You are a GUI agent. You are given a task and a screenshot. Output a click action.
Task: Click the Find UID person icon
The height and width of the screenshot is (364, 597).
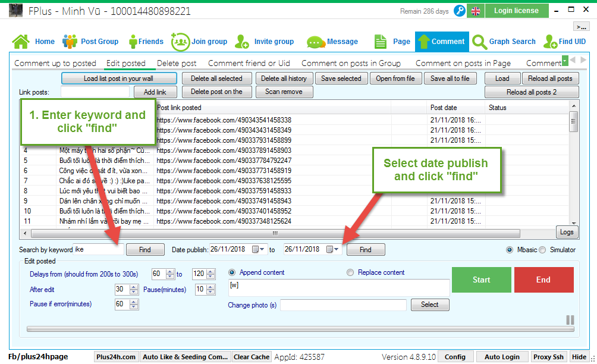(550, 42)
